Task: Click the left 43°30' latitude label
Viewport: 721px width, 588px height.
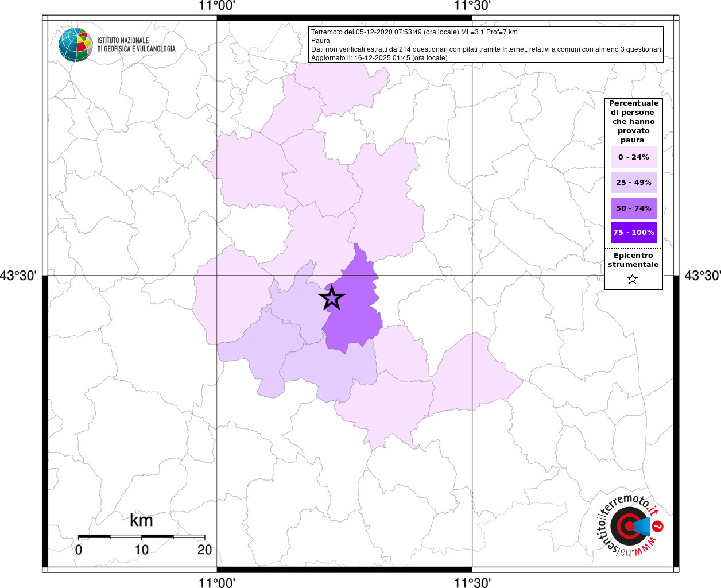Action: coord(18,276)
